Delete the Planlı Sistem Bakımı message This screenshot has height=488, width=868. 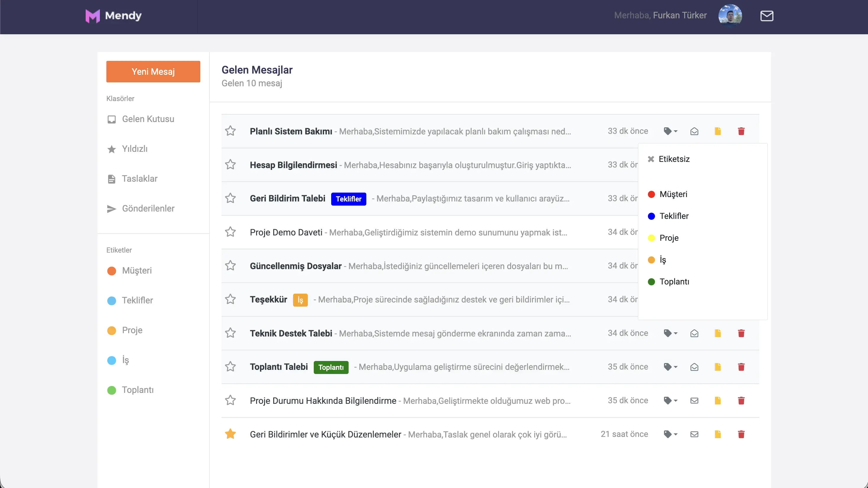(x=741, y=131)
